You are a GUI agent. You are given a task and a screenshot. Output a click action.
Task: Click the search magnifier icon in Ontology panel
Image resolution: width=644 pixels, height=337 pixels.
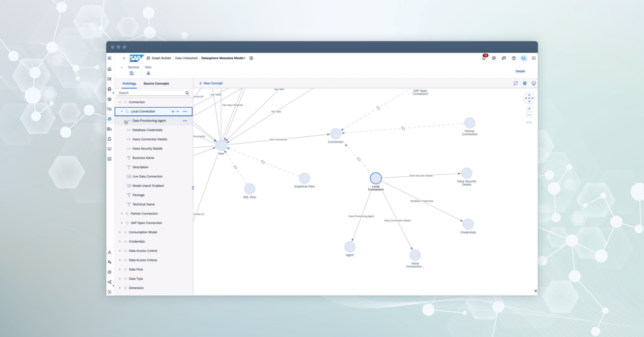pyautogui.click(x=187, y=93)
